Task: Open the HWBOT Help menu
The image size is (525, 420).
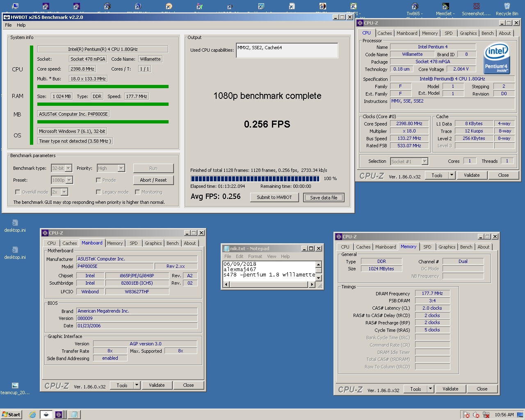Action: [21, 25]
